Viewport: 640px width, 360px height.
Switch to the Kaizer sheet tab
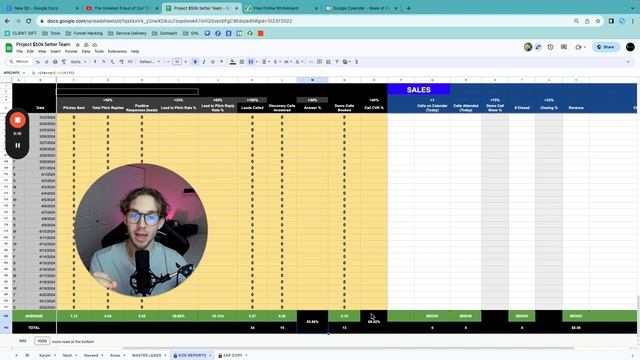coord(44,356)
